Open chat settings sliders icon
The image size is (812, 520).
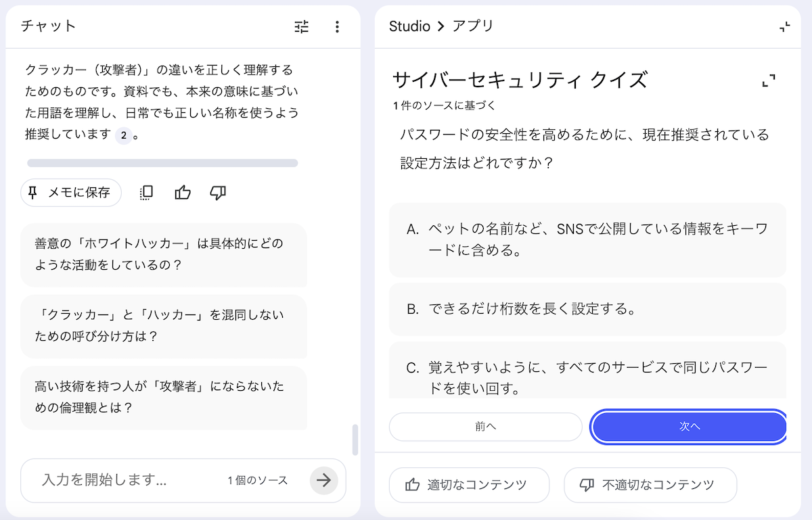(302, 27)
